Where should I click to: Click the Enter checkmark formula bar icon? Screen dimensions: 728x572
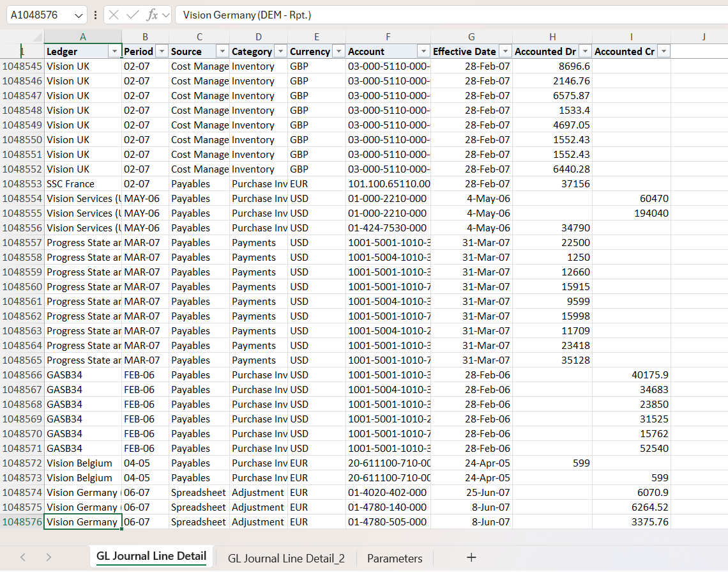pos(133,15)
